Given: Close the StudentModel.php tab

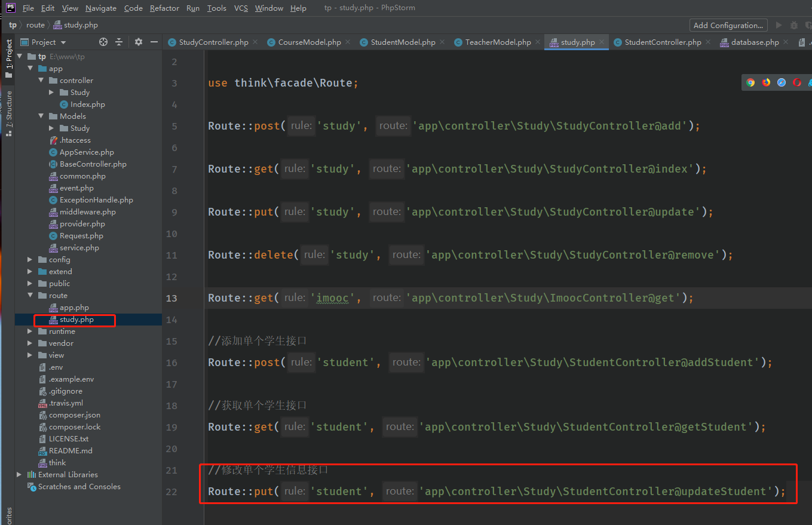Looking at the screenshot, I should [x=442, y=42].
